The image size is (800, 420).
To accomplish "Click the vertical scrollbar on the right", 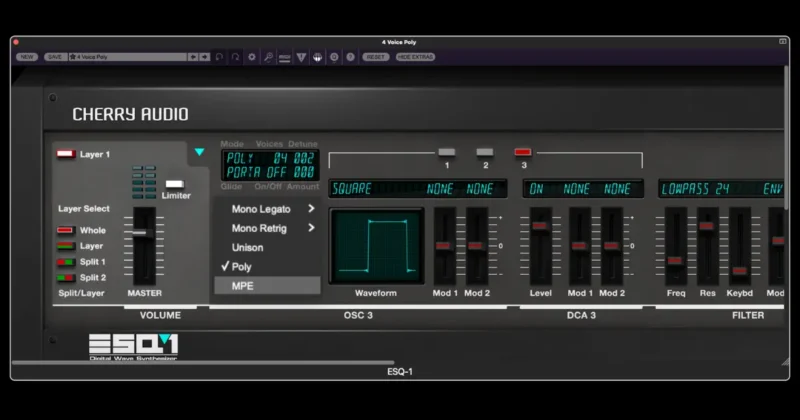I will (786, 136).
